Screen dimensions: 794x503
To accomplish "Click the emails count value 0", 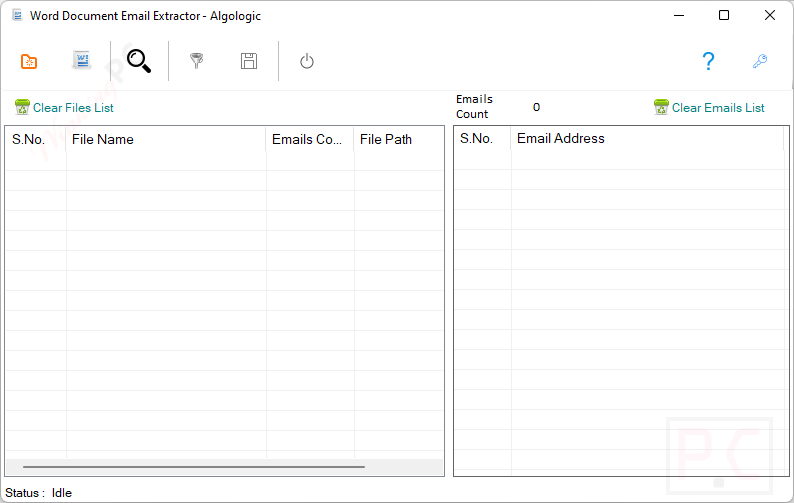I will click(536, 107).
